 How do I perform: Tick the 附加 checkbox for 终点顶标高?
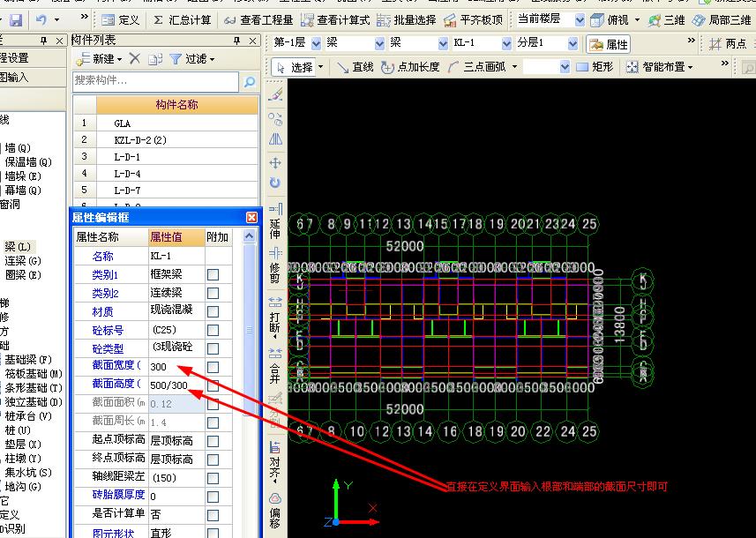pyautogui.click(x=213, y=460)
